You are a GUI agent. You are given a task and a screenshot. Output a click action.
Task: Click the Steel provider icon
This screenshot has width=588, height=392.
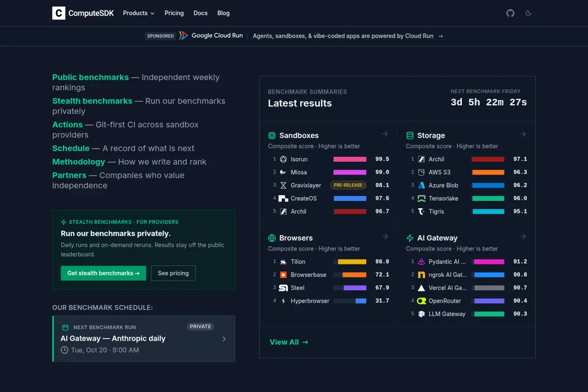click(x=284, y=288)
